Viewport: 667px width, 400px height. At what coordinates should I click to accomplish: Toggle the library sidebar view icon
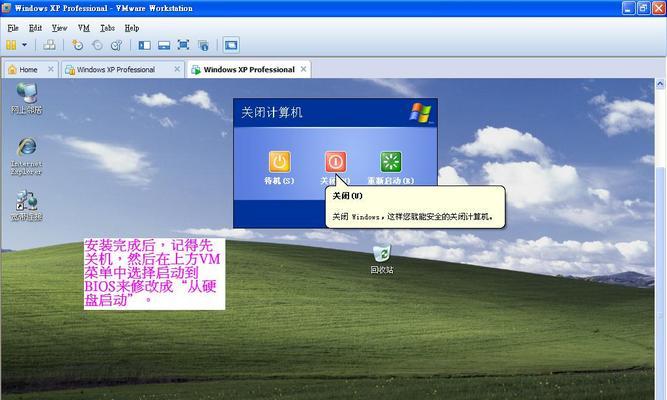[x=145, y=45]
